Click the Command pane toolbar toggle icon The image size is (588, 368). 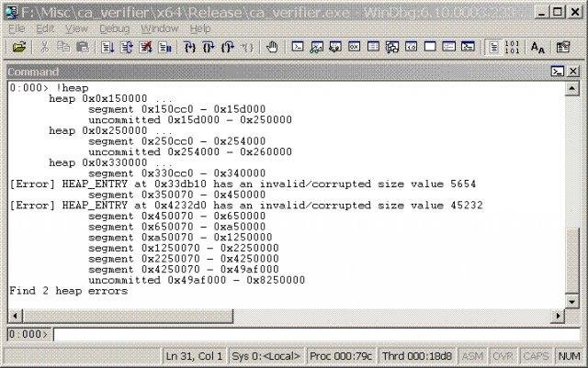point(558,72)
